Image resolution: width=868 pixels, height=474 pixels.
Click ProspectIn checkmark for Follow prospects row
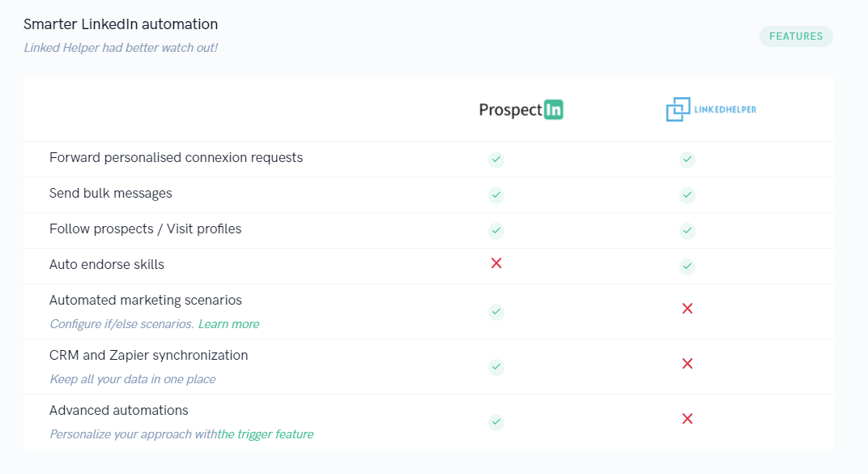pos(496,230)
